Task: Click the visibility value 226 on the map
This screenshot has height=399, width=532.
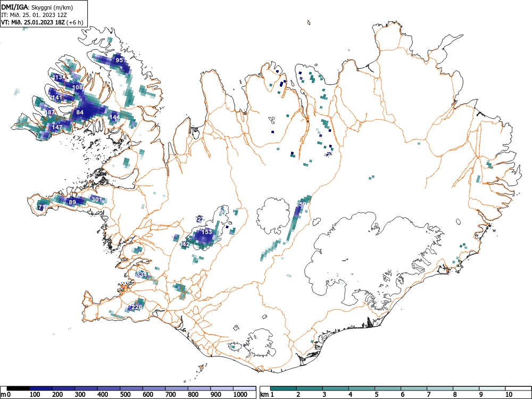Action: 137,307
